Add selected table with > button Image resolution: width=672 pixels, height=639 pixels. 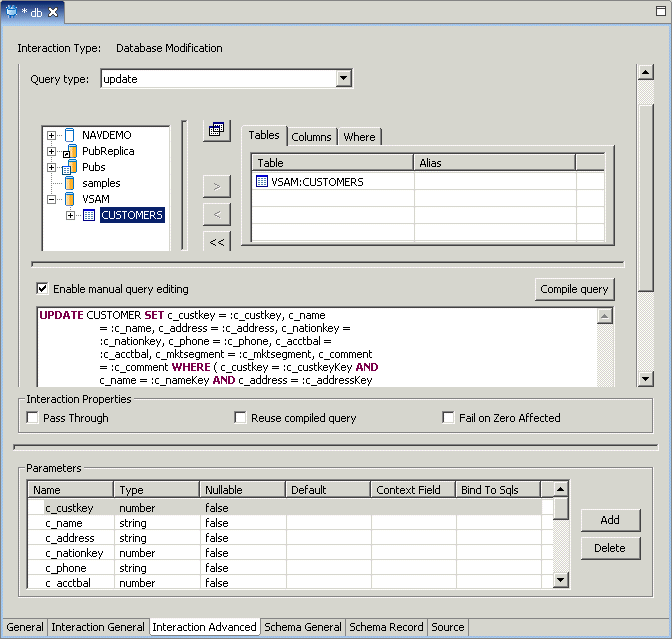click(x=217, y=186)
